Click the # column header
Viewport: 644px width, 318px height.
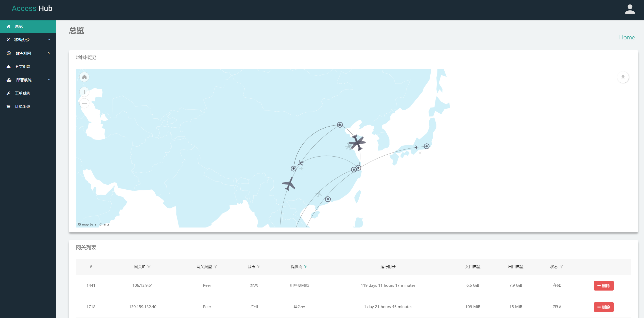[91, 267]
